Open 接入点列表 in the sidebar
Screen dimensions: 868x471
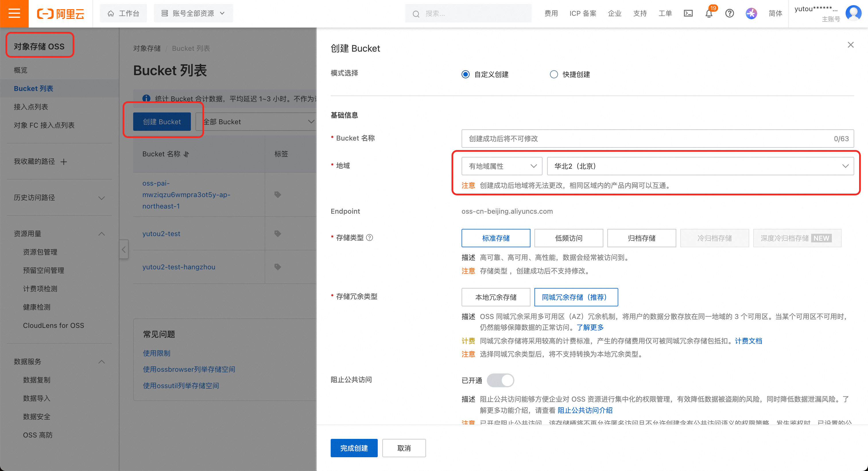tap(31, 107)
